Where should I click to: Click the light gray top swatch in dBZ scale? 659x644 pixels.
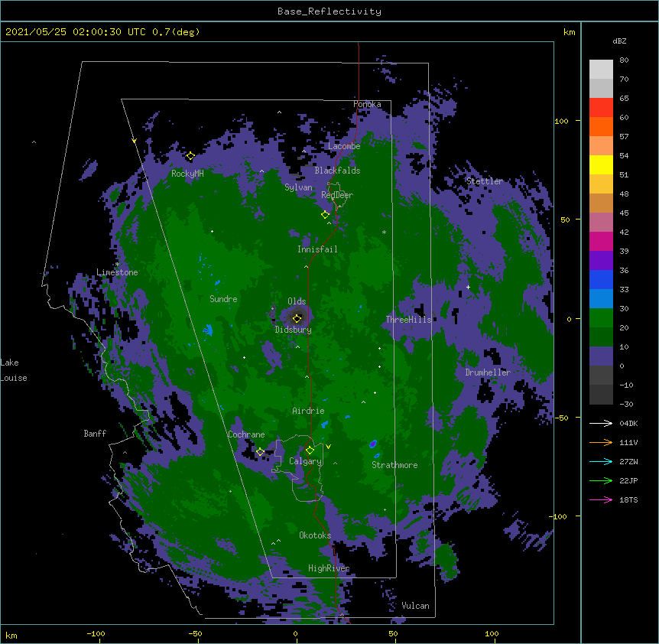tap(601, 70)
